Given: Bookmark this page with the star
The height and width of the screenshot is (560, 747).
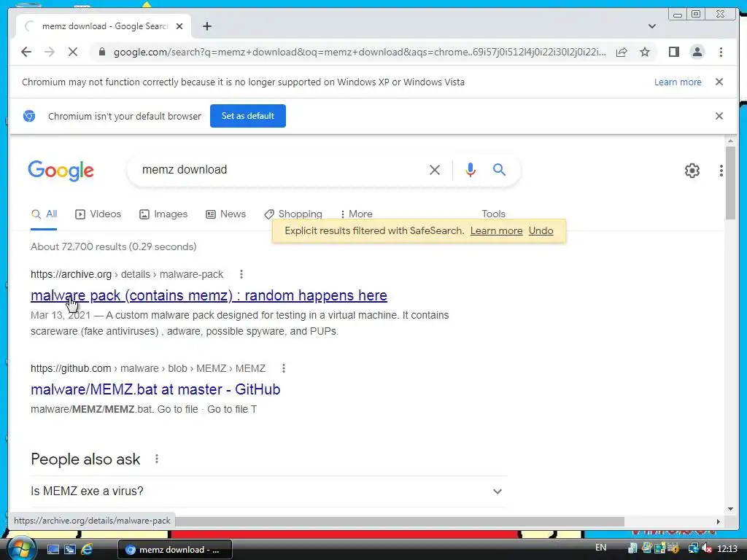Looking at the screenshot, I should (x=645, y=52).
